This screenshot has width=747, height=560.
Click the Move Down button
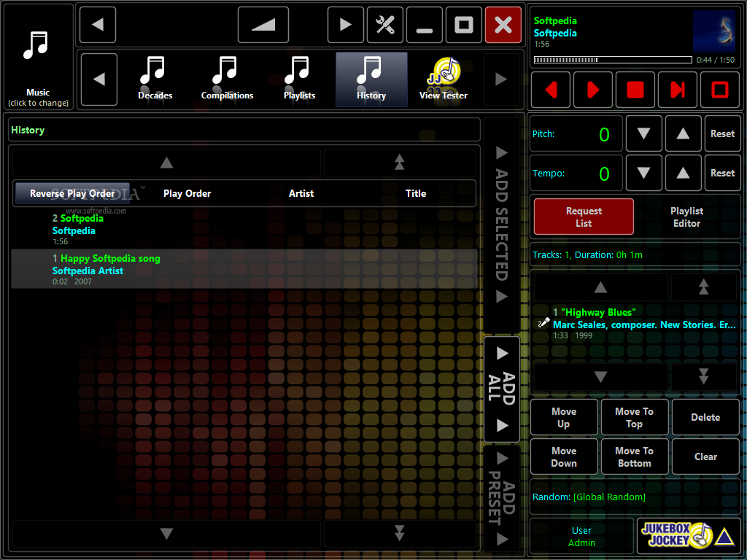click(x=564, y=456)
